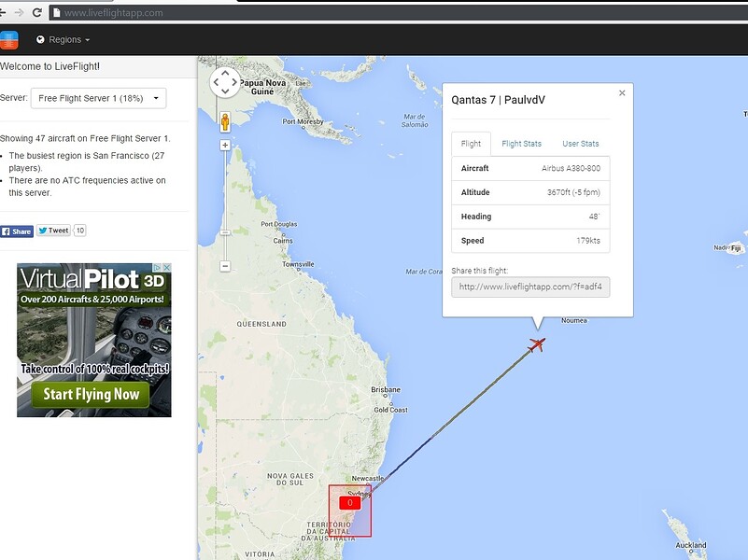Click the red airplane marker on map
Image resolution: width=748 pixels, height=560 pixels.
pos(537,344)
